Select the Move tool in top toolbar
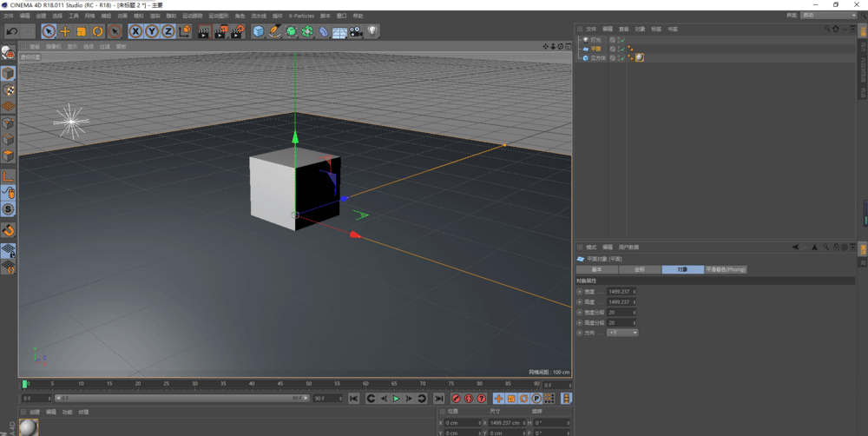The height and width of the screenshot is (436, 868). coord(64,31)
